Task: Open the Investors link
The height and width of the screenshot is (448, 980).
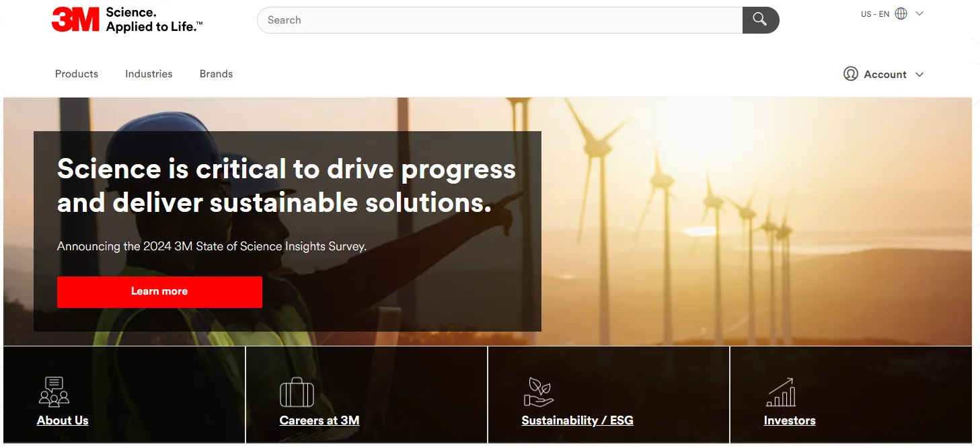Action: point(790,420)
